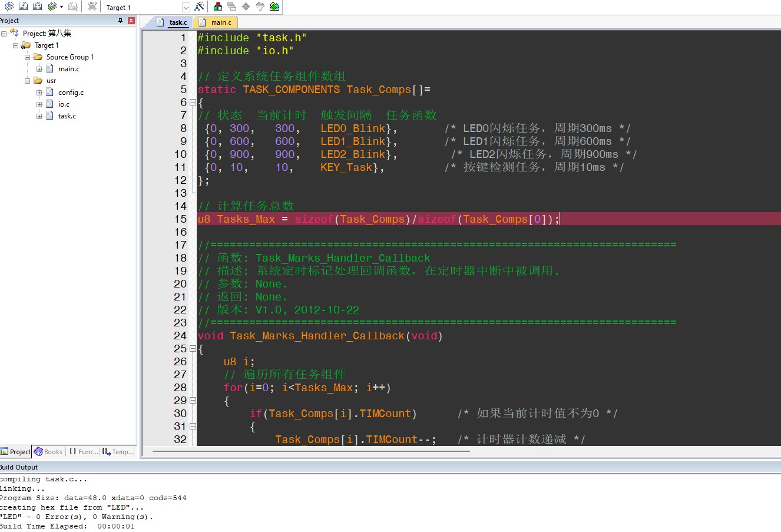Switch to the Books panel tab

tap(48, 452)
